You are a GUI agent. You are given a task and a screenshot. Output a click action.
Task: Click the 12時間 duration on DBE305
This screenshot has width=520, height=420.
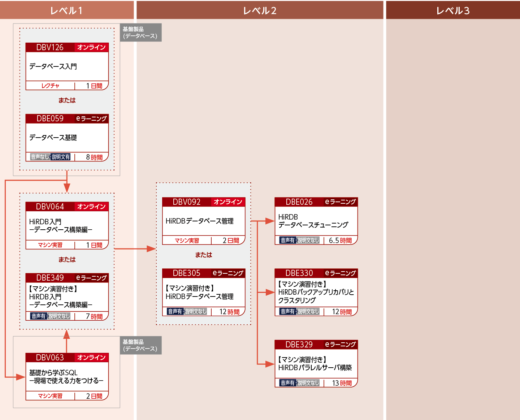pyautogui.click(x=229, y=312)
